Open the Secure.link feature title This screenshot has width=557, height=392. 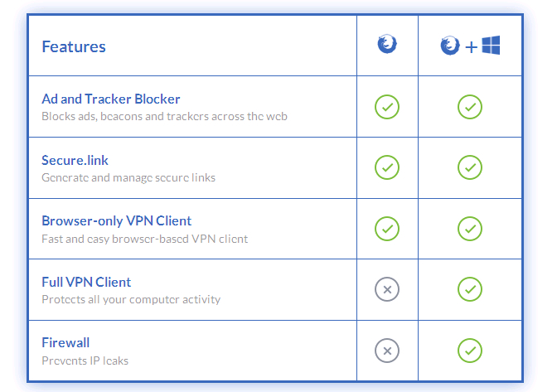pyautogui.click(x=75, y=160)
